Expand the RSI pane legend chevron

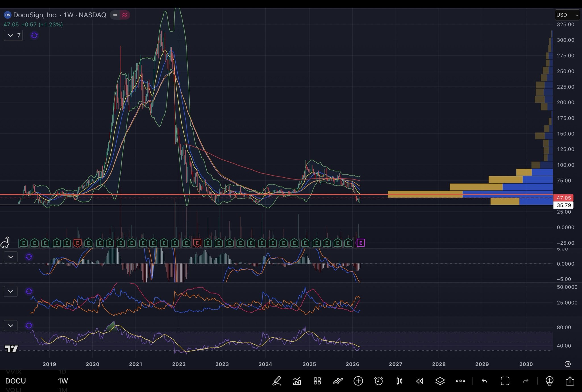(11, 326)
